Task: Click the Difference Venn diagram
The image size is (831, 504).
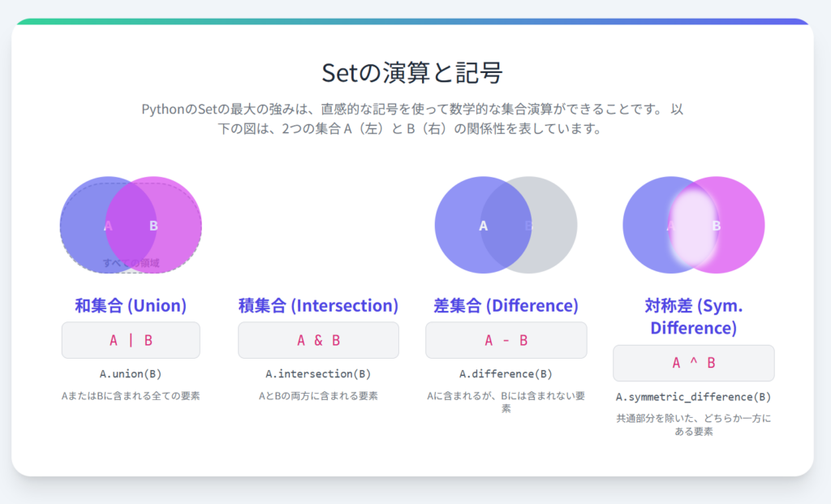Action: click(x=506, y=225)
